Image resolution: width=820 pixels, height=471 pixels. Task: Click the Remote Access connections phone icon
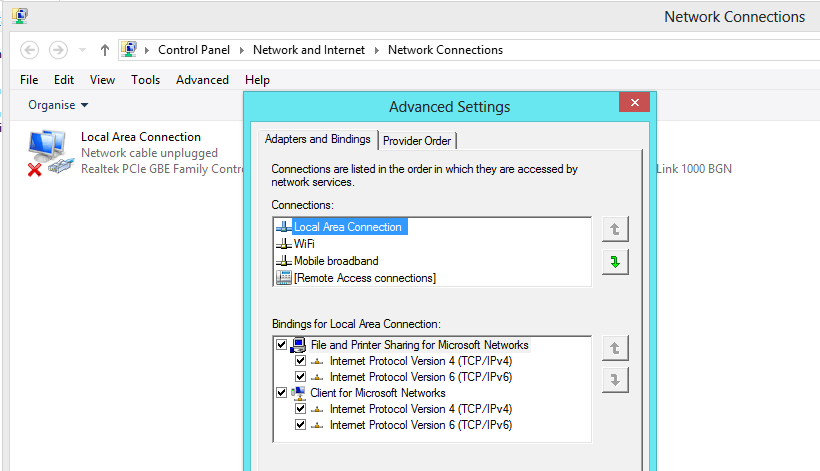(x=283, y=278)
